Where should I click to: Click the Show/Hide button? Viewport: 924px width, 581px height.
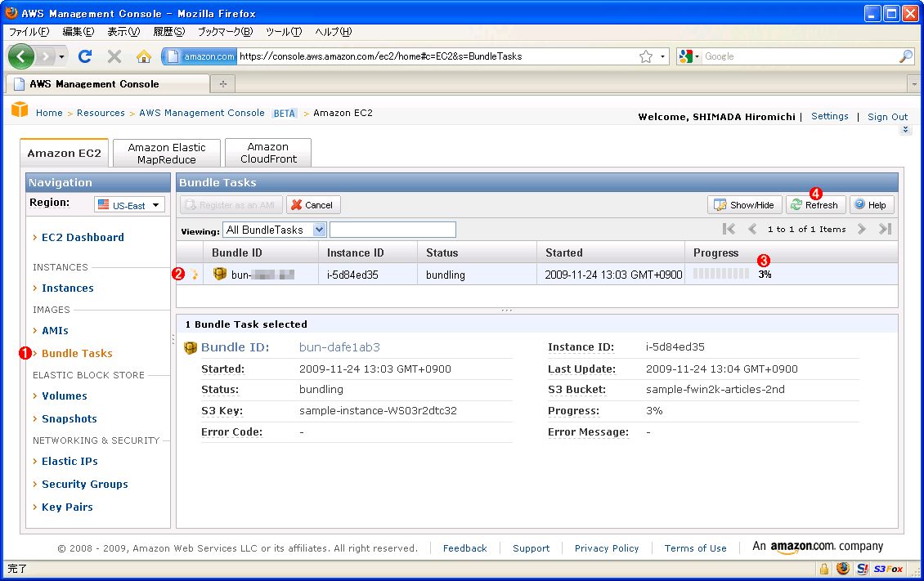coord(745,205)
